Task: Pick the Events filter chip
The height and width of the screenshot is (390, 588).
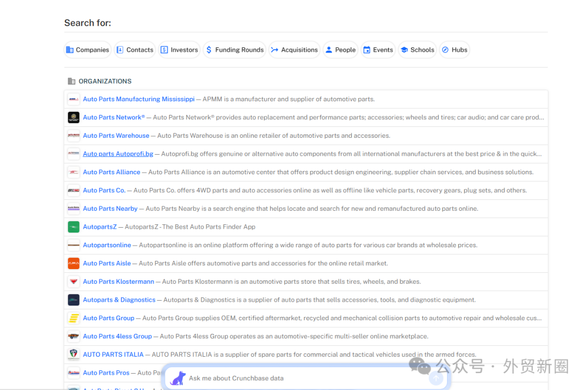Action: pos(378,50)
